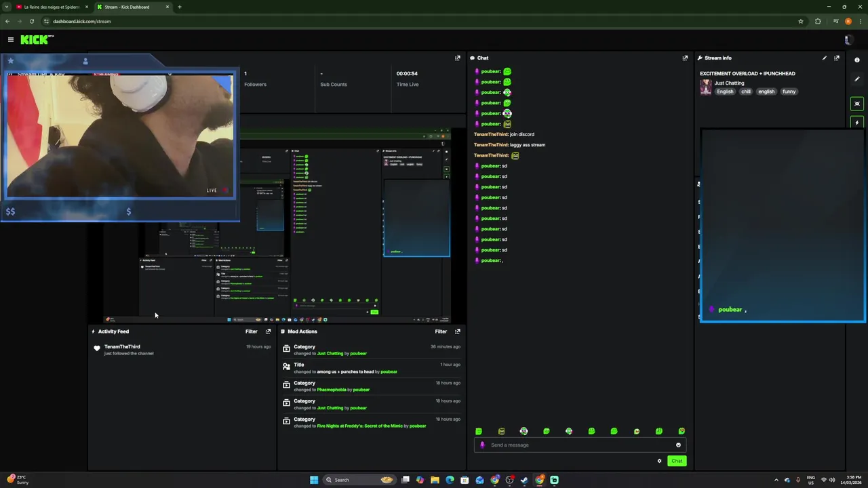Open browser extensions icon
The width and height of the screenshot is (868, 488).
click(x=818, y=21)
